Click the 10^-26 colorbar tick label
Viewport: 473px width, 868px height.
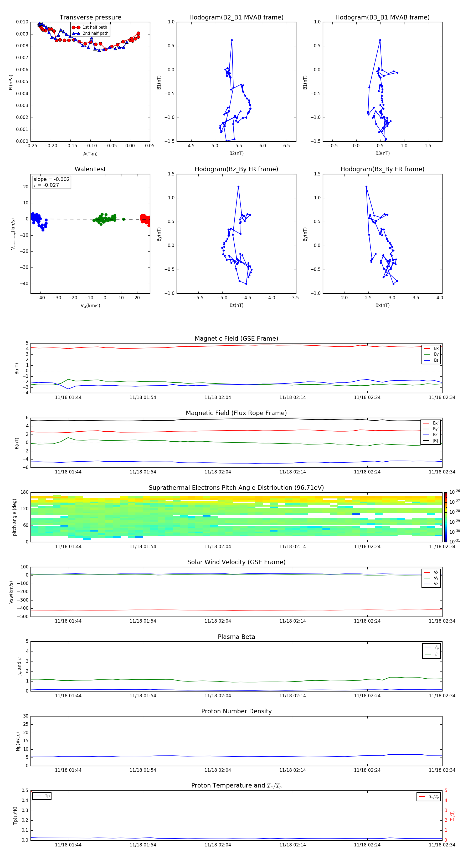[455, 492]
